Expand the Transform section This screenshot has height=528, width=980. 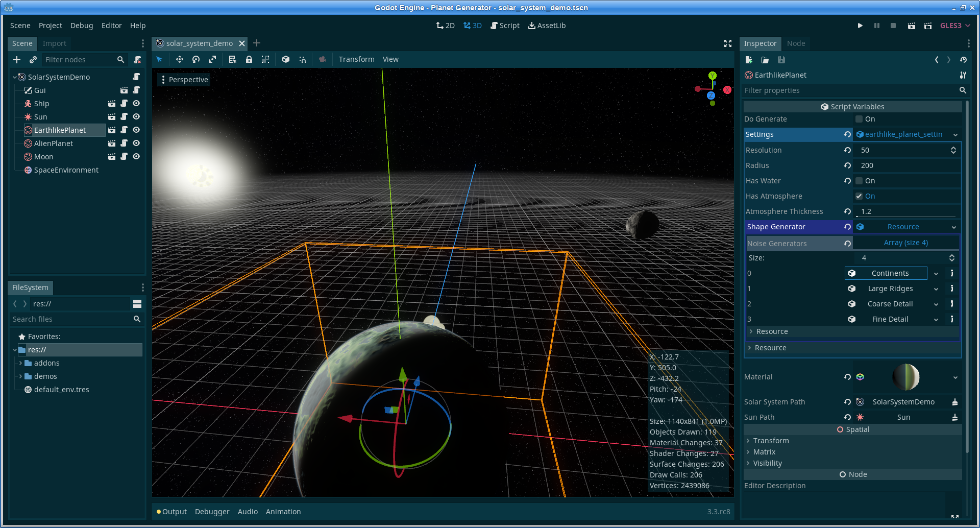coord(771,441)
